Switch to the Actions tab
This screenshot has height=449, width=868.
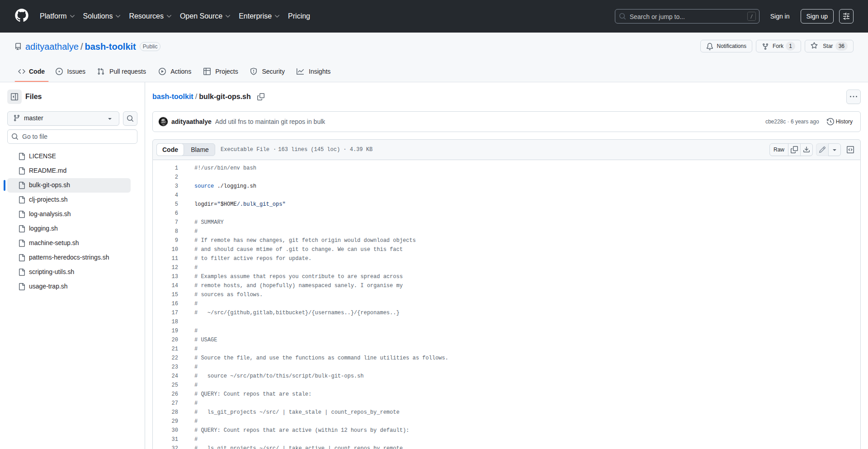[175, 71]
